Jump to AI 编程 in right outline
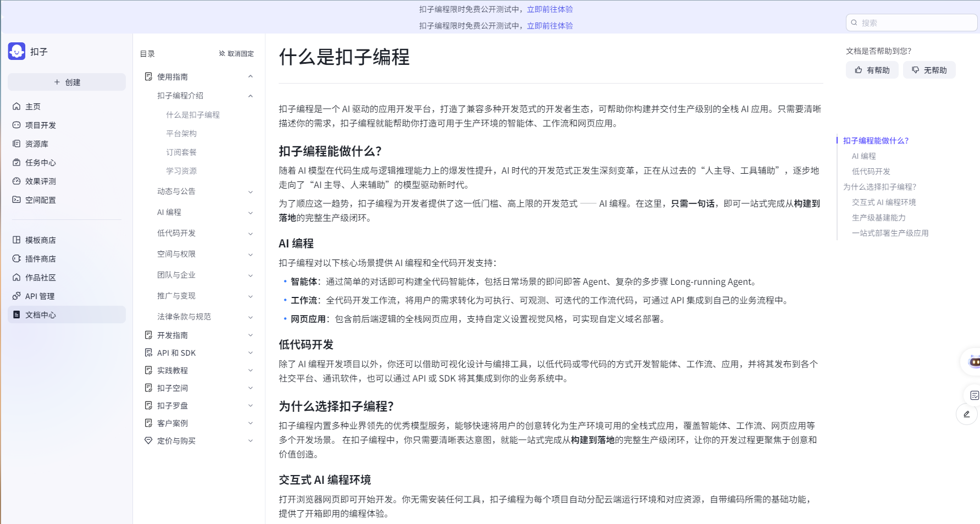The width and height of the screenshot is (980, 524). click(x=864, y=156)
